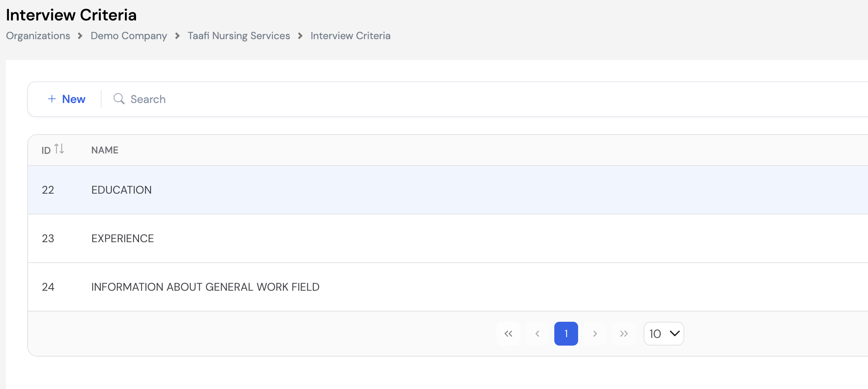Click the plus icon beside New
This screenshot has height=389, width=868.
[52, 99]
